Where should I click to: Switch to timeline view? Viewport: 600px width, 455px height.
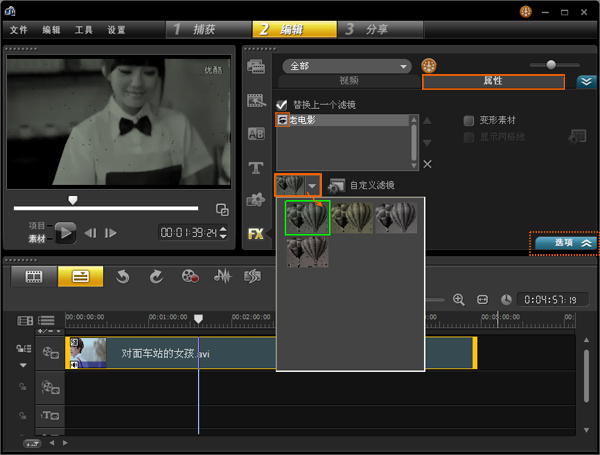[80, 277]
